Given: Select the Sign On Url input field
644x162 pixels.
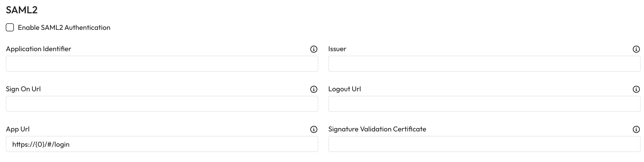Looking at the screenshot, I should pyautogui.click(x=162, y=104).
